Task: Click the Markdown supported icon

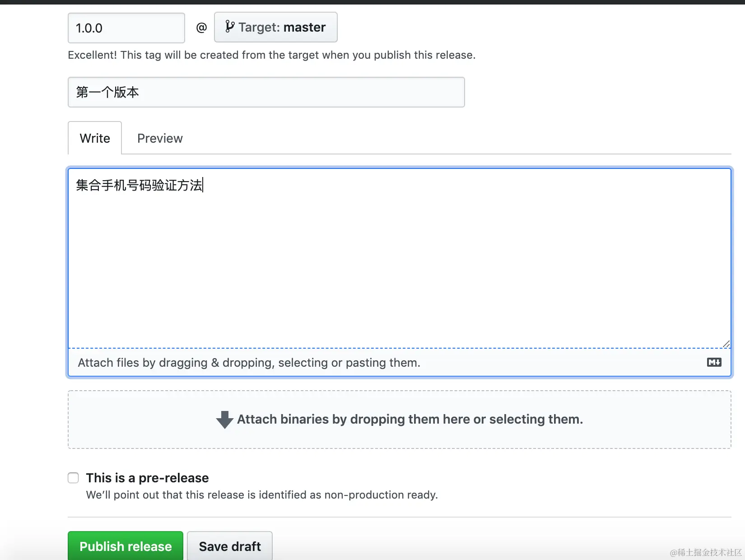Action: pyautogui.click(x=714, y=362)
